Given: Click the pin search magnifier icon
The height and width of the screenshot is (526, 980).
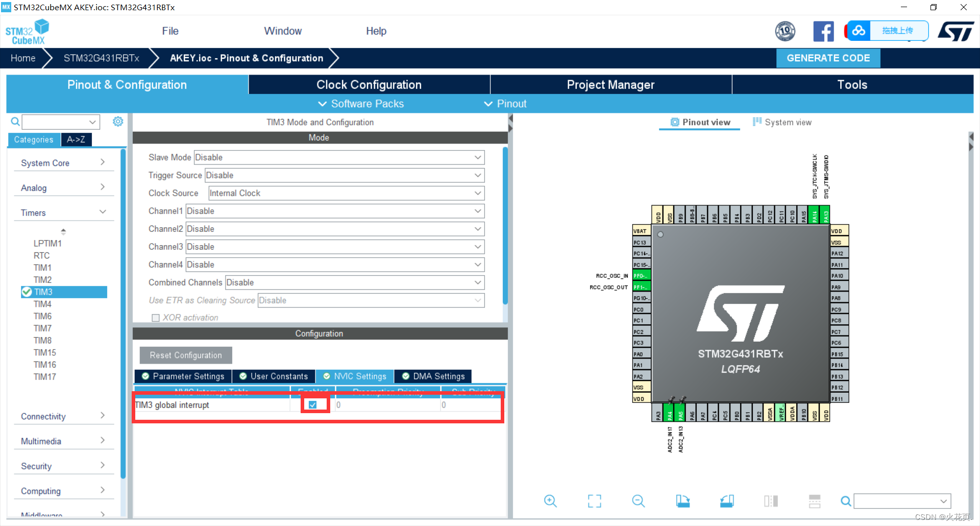Looking at the screenshot, I should coord(846,501).
